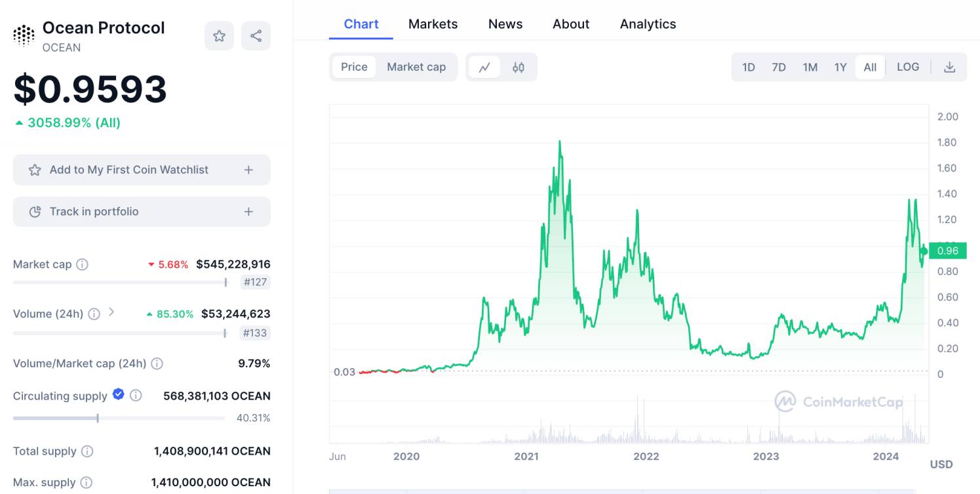The image size is (980, 494).
Task: Expand Volume (24h) chevron arrow
Action: (x=111, y=312)
